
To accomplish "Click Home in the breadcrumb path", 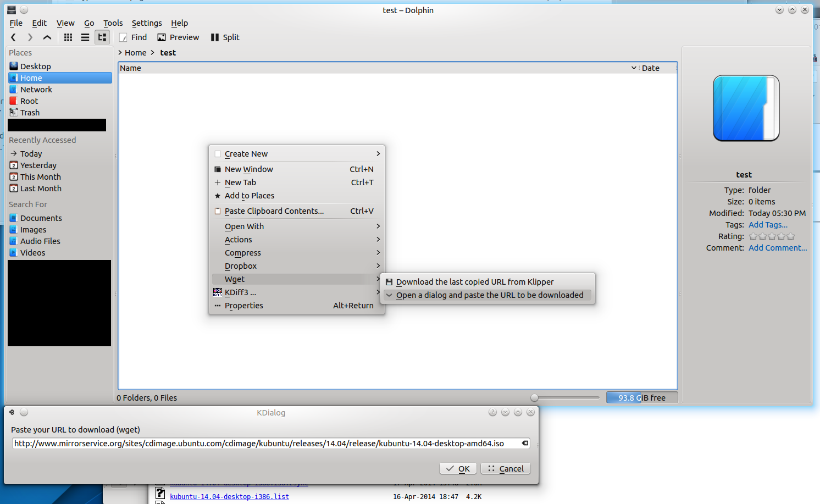I will tap(135, 53).
